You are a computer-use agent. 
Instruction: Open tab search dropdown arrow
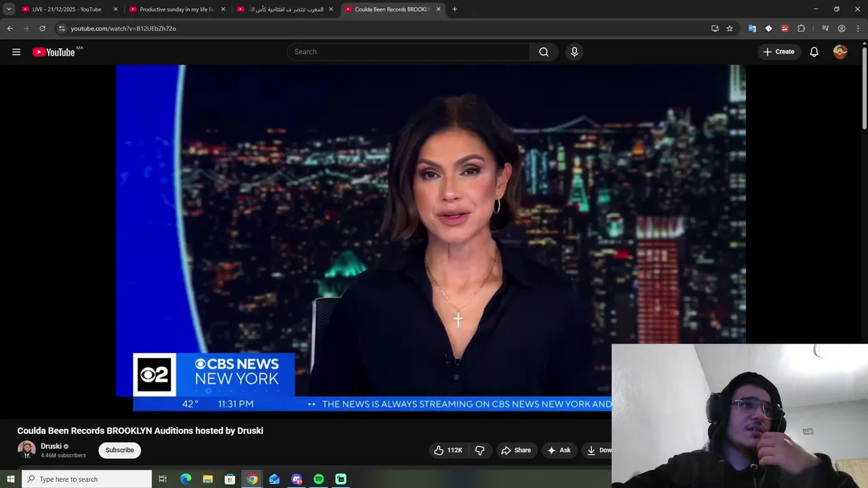[x=9, y=9]
